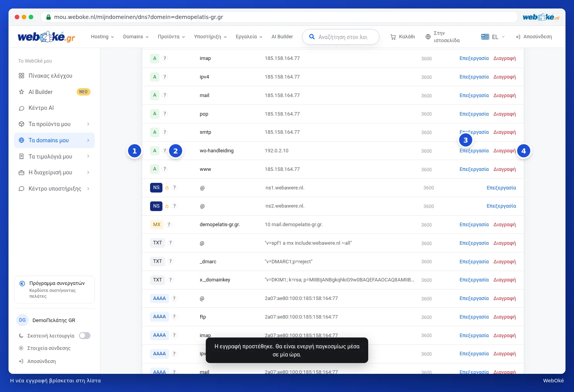
Task: Click the WebOké.gr logo in the header
Action: (46, 37)
